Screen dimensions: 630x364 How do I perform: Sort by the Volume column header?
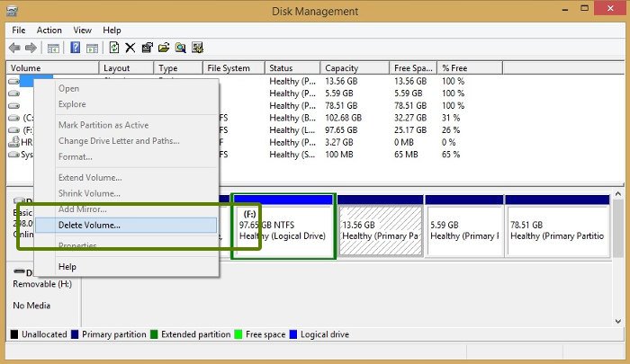[x=52, y=67]
